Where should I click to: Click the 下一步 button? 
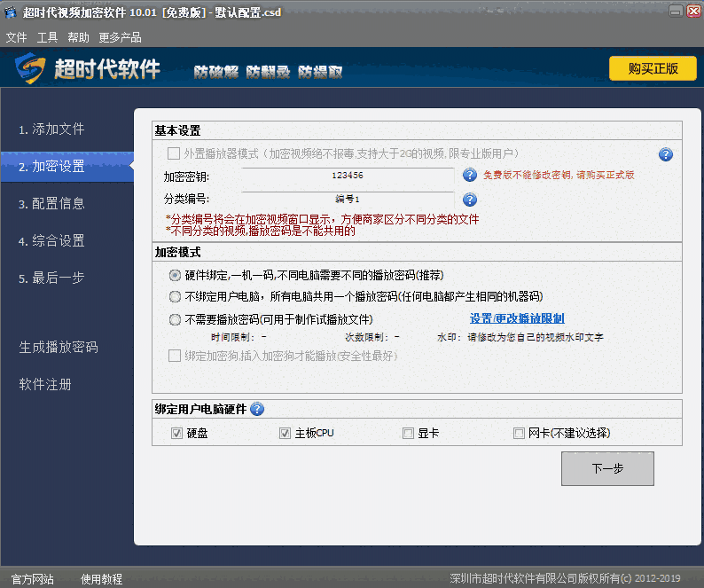[x=607, y=468]
